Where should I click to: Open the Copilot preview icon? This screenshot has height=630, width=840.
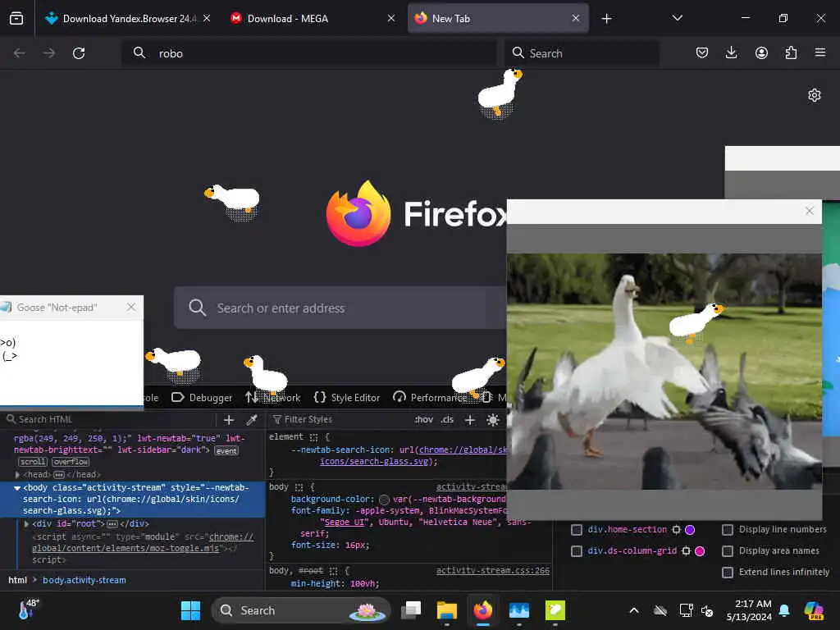(x=814, y=610)
